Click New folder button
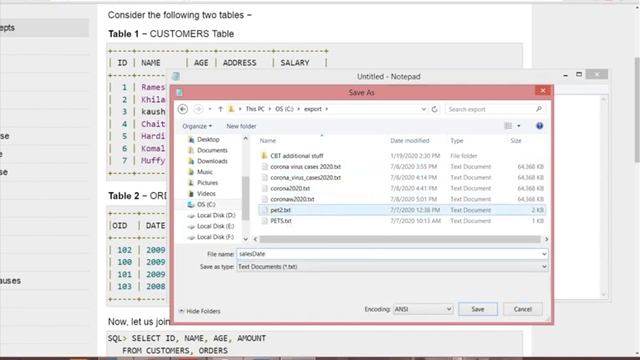 (x=241, y=126)
